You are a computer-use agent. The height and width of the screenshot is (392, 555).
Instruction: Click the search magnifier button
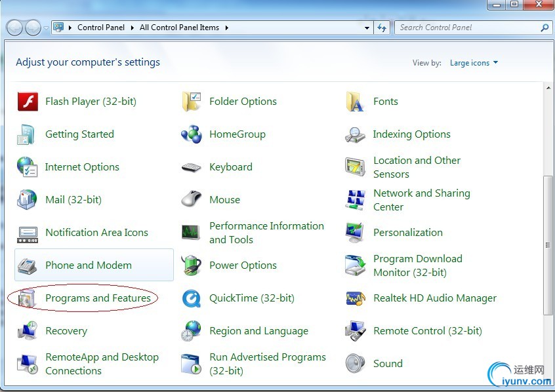click(545, 28)
